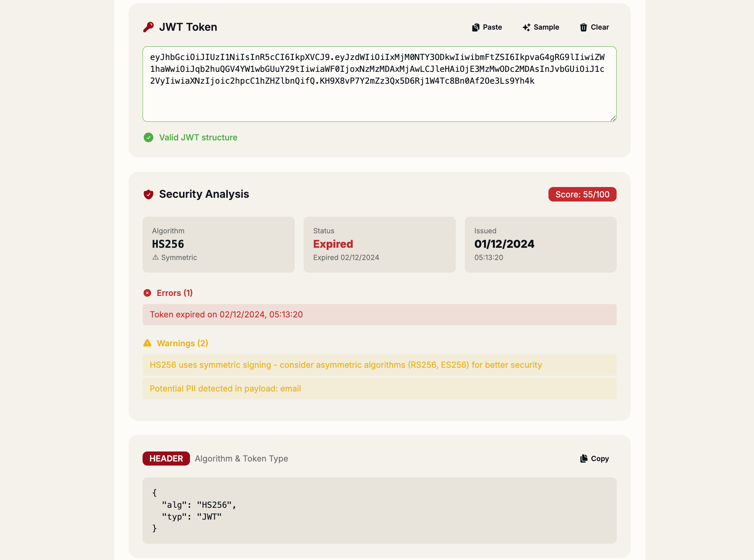This screenshot has height=560, width=754.
Task: Click the Paste clipboard icon
Action: pos(475,27)
